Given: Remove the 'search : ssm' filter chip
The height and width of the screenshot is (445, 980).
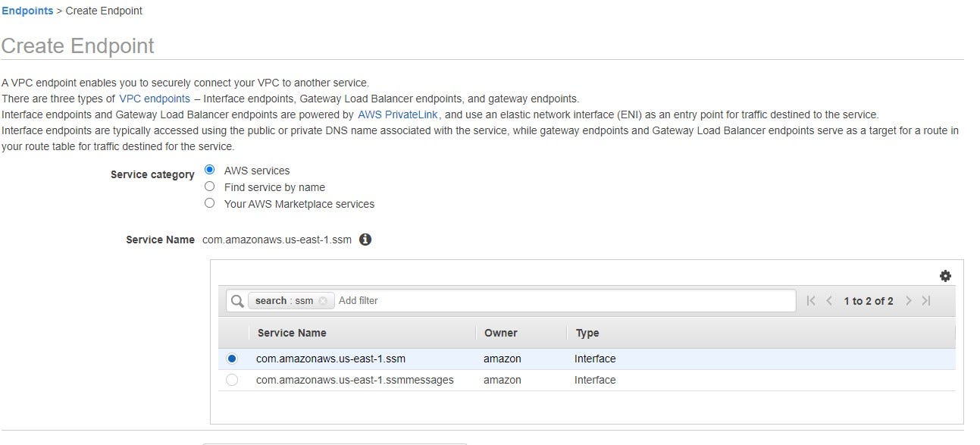Looking at the screenshot, I should pyautogui.click(x=323, y=301).
